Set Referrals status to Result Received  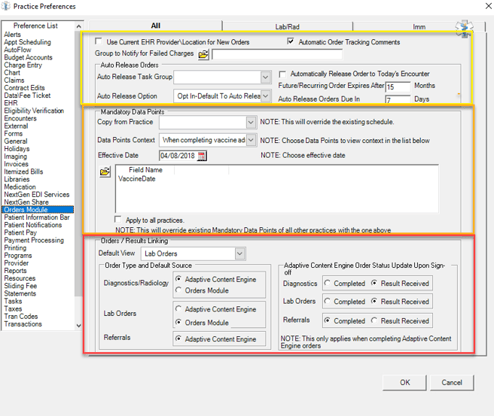coord(374,320)
